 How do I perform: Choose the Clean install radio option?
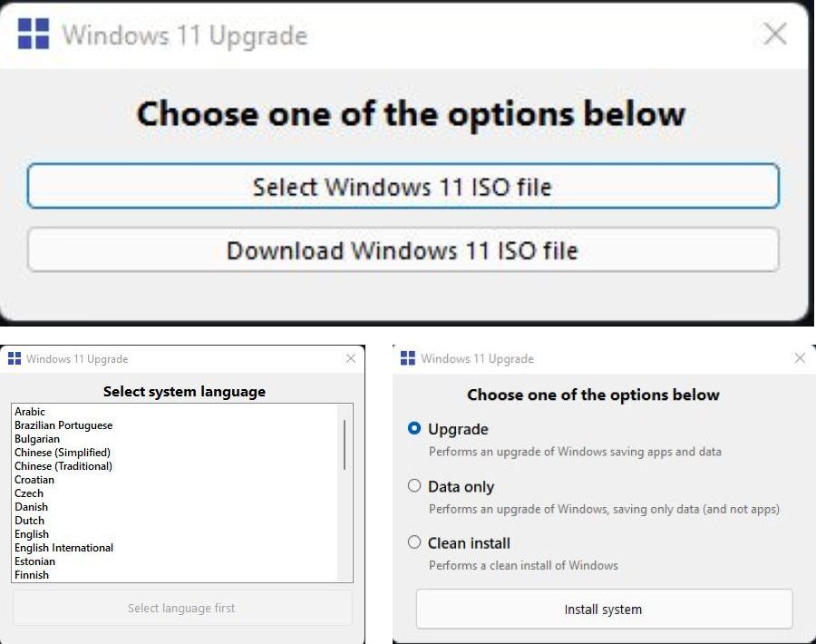click(414, 542)
